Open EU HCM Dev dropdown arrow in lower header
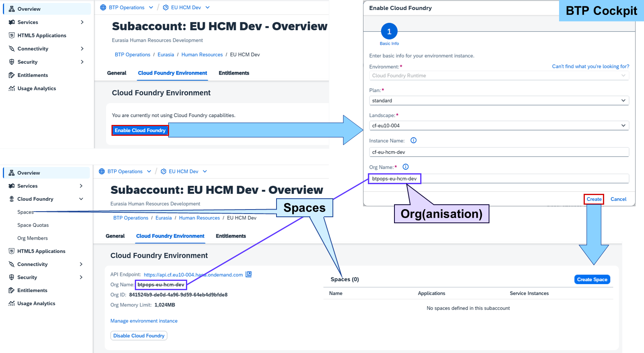This screenshot has height=353, width=644. tap(205, 171)
